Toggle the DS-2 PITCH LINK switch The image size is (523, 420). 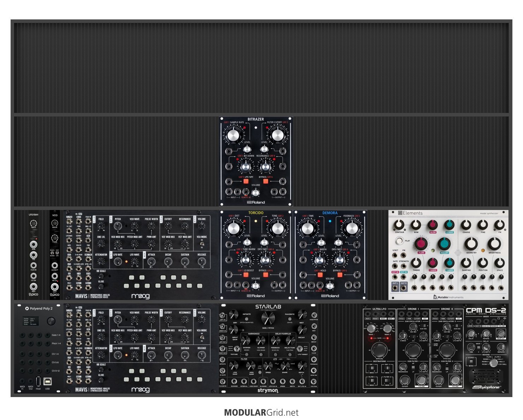(x=430, y=356)
